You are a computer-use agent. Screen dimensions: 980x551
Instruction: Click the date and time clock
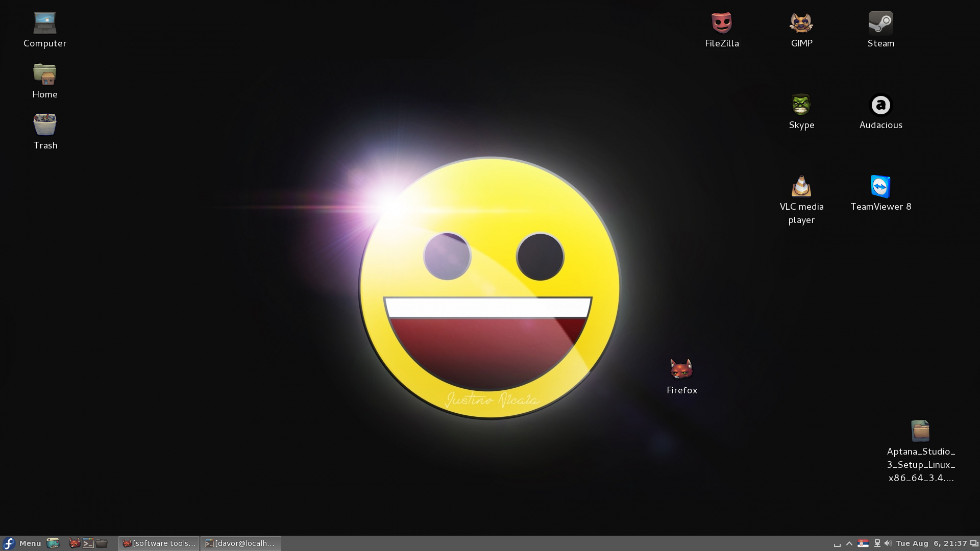point(932,543)
